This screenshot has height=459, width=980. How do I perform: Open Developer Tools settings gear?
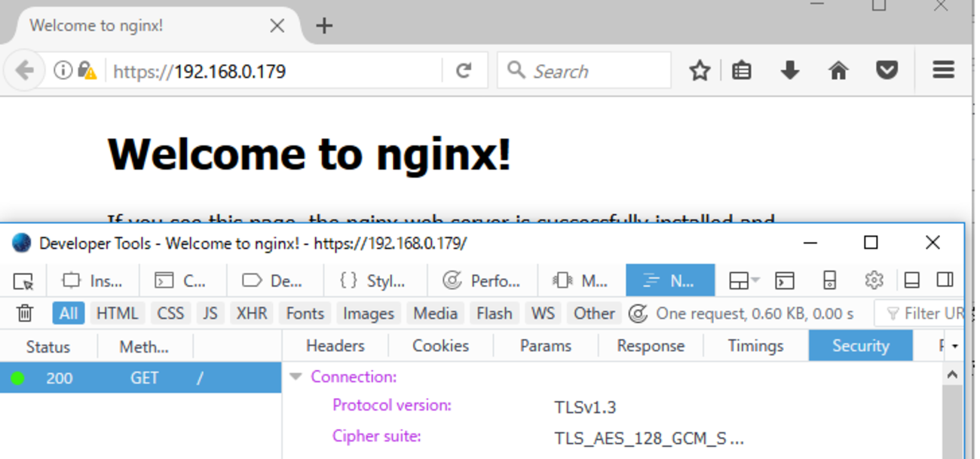point(874,280)
